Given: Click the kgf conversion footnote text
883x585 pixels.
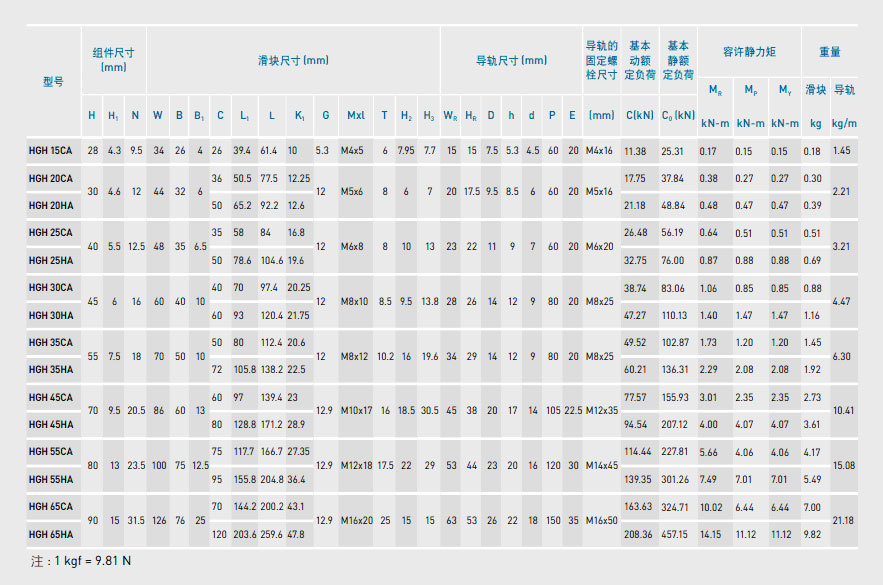Looking at the screenshot, I should pos(81,561).
